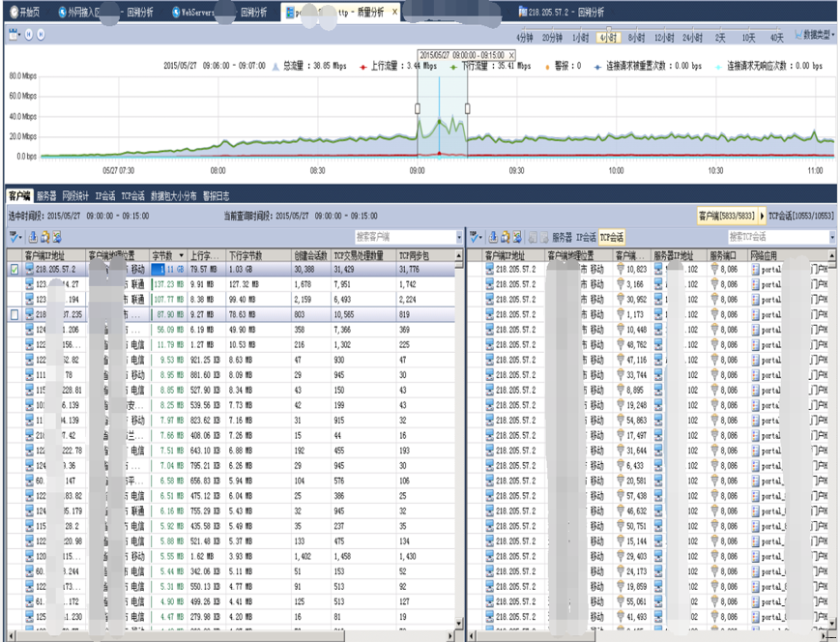Tick the empty checkbox in fourth client row

14,314
